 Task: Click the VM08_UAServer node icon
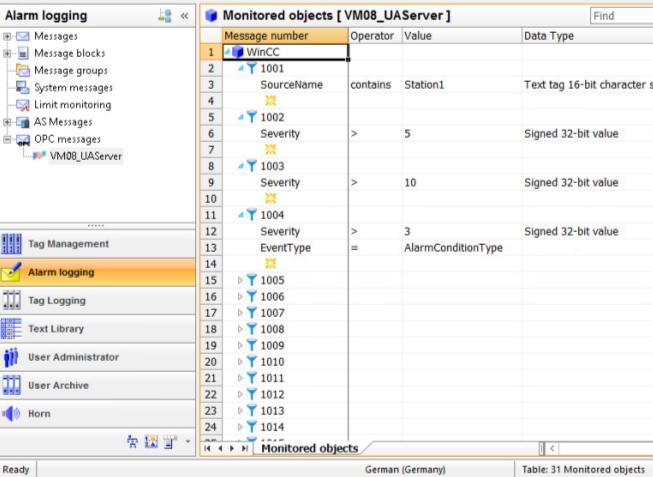tap(39, 156)
